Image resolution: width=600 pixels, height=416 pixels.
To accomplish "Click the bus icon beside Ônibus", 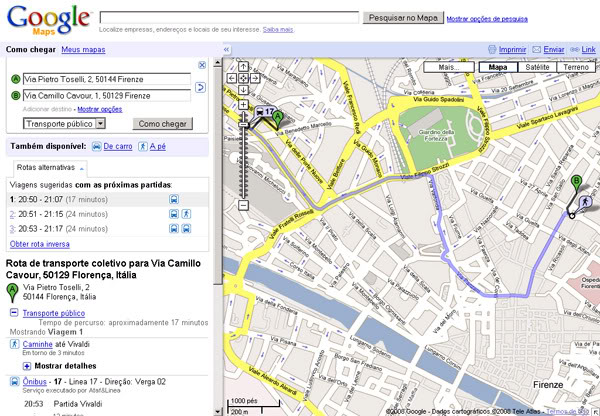I will (15, 381).
